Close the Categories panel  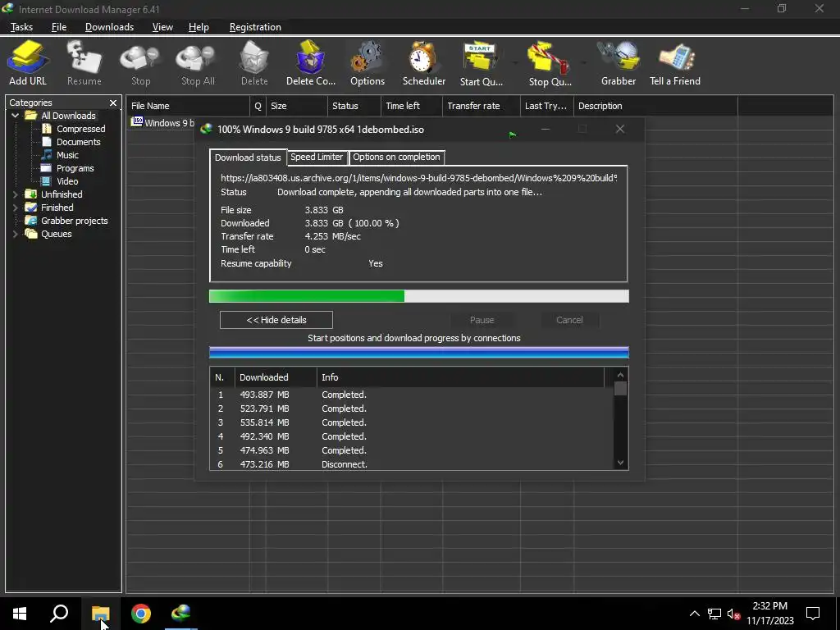coord(113,103)
